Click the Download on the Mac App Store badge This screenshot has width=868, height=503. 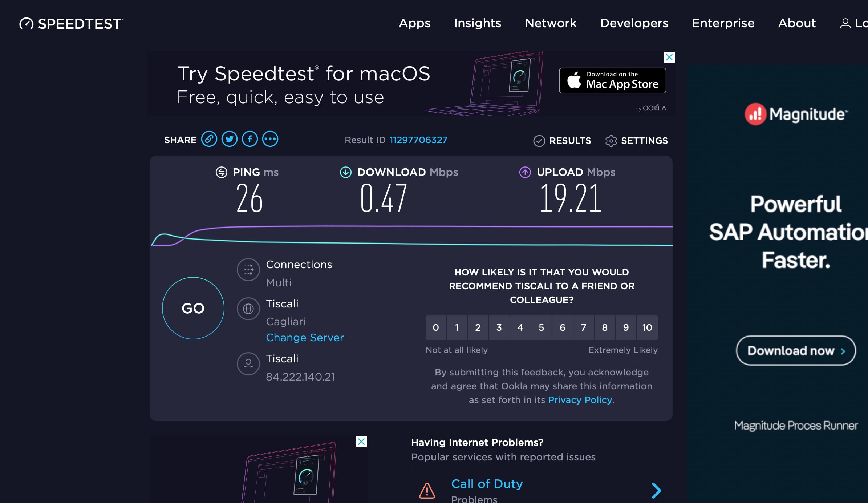(613, 80)
